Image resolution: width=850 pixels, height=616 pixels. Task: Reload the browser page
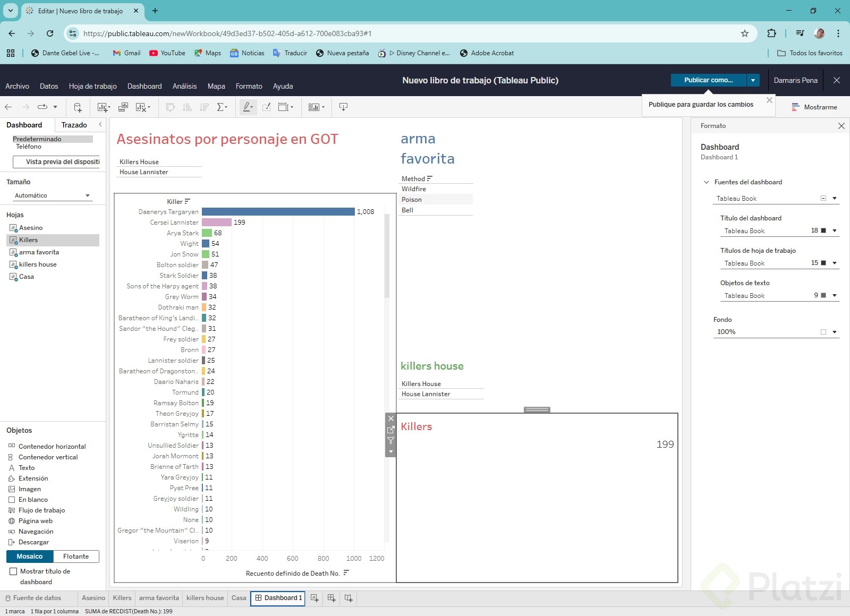[50, 33]
